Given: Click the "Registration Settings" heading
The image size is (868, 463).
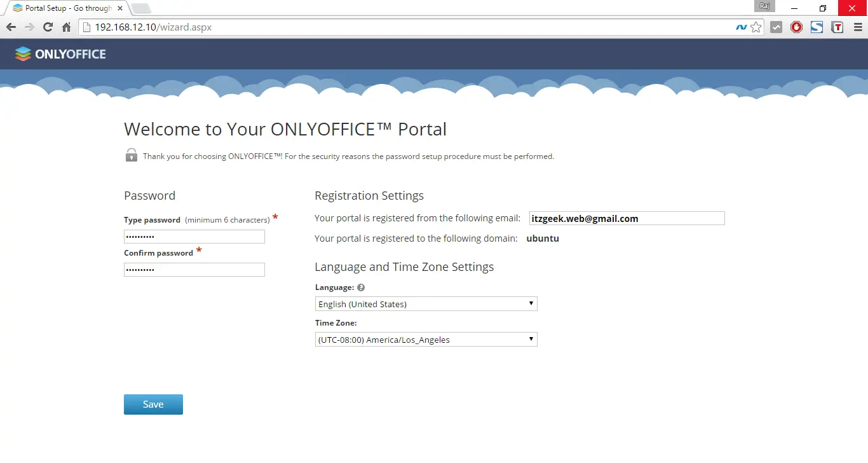Looking at the screenshot, I should pos(369,196).
